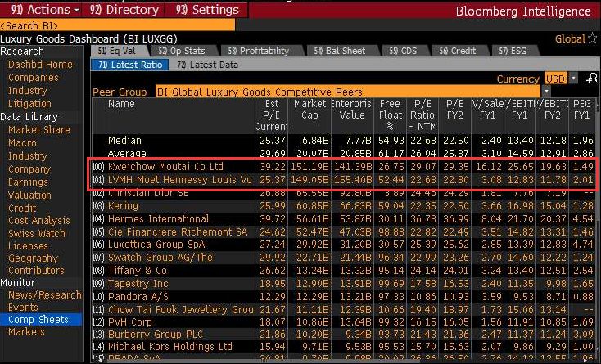Select the Tapestry Inc row
601x364 pixels.
coord(343,284)
